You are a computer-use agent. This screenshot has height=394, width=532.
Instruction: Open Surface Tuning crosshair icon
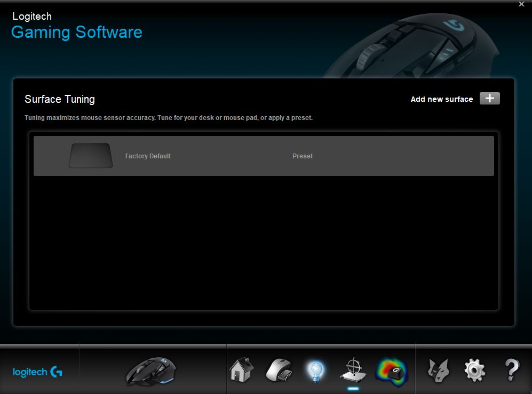(353, 370)
